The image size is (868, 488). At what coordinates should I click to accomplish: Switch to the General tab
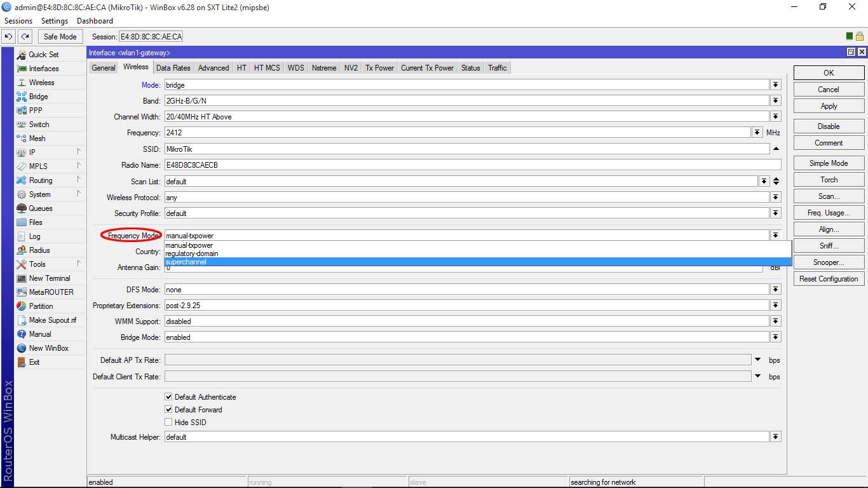tap(104, 68)
